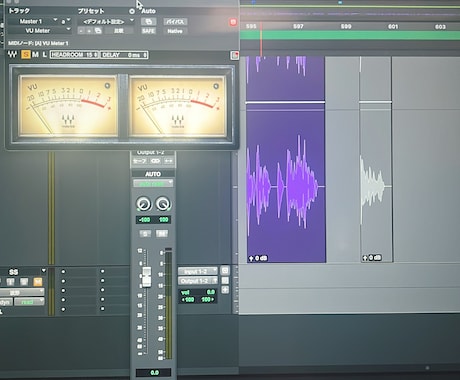Open track view selector above dyn button
The image size is (460, 380).
22,292
